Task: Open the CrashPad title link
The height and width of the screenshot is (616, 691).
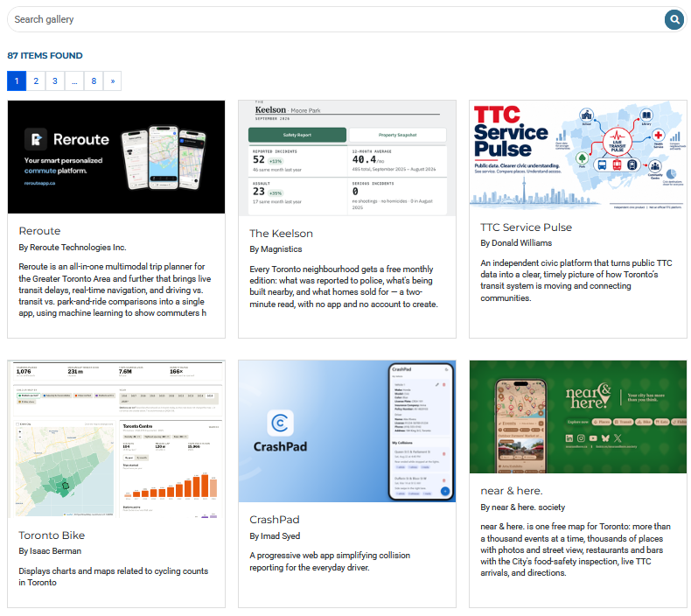Action: tap(275, 520)
